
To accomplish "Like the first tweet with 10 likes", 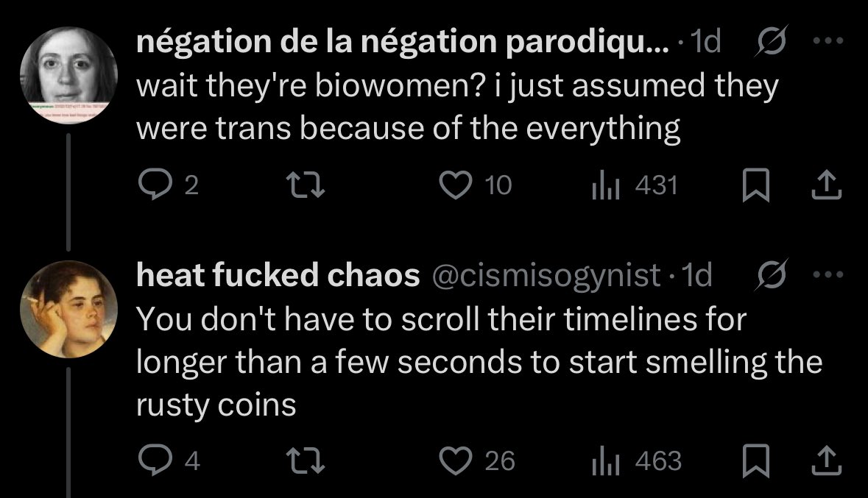I will tap(475, 185).
